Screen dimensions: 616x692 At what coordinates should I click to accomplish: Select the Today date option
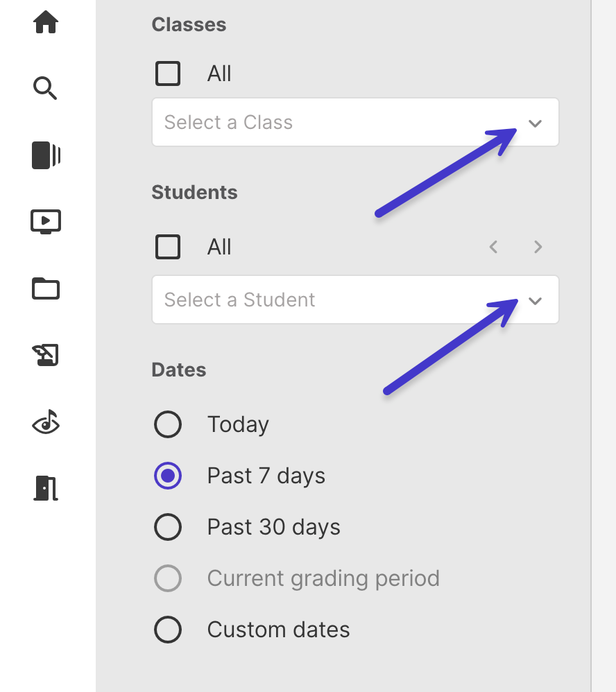[x=168, y=424]
